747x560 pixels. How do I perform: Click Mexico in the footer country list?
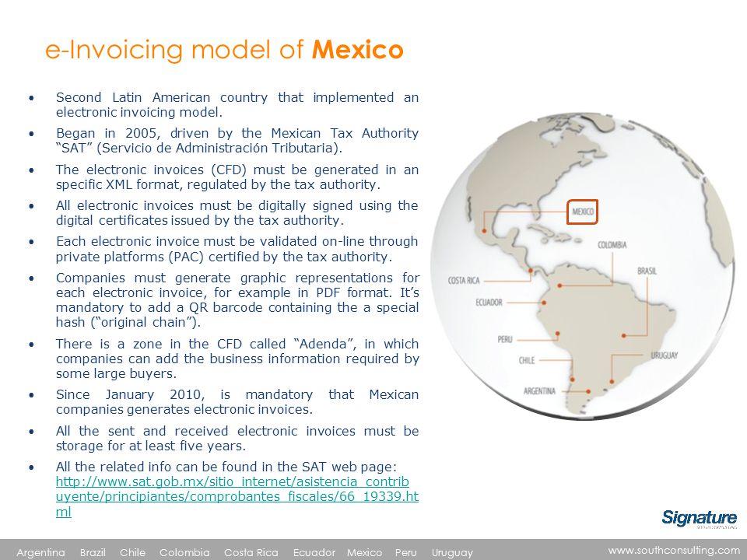coord(364,552)
